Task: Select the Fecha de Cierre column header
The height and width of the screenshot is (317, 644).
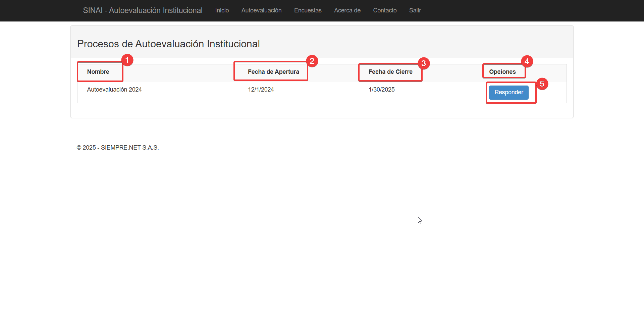Action: [390, 72]
